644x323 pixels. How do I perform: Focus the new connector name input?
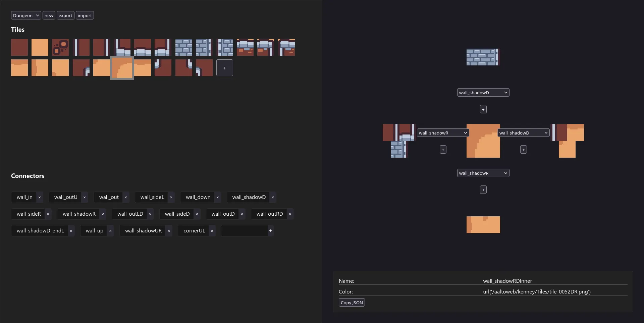coord(244,231)
